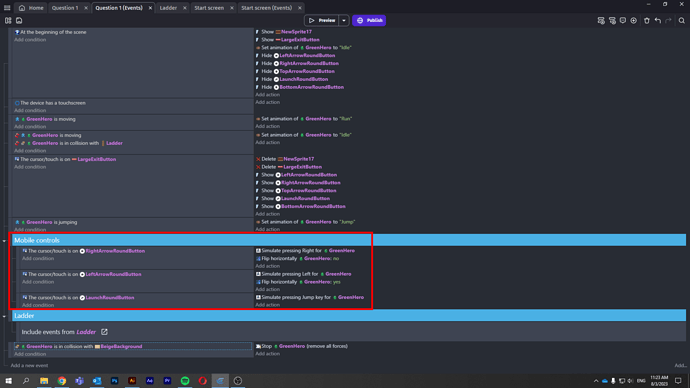
Task: Open Opera browser from the taskbar
Action: click(202, 381)
